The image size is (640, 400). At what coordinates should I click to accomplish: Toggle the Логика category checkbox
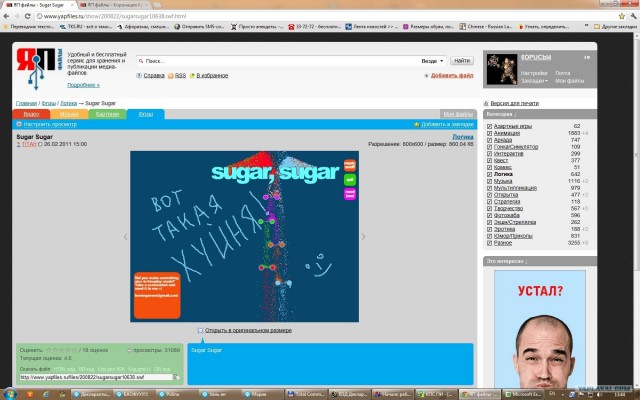pyautogui.click(x=489, y=174)
